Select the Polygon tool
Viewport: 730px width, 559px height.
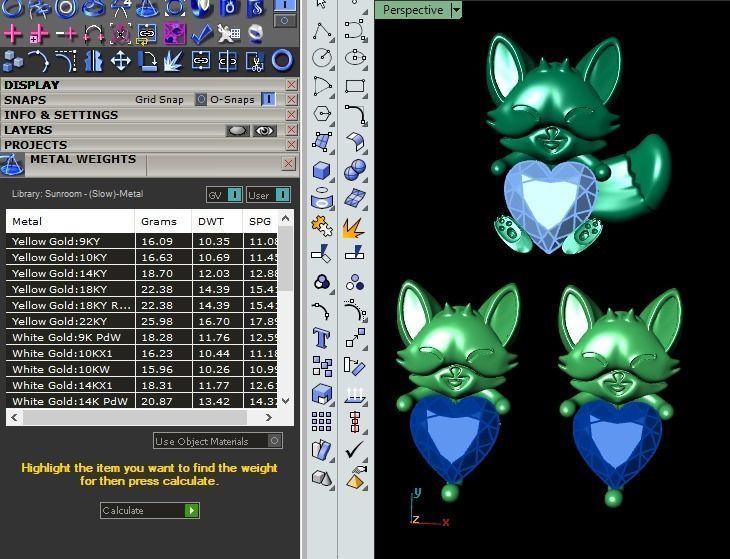pyautogui.click(x=322, y=114)
